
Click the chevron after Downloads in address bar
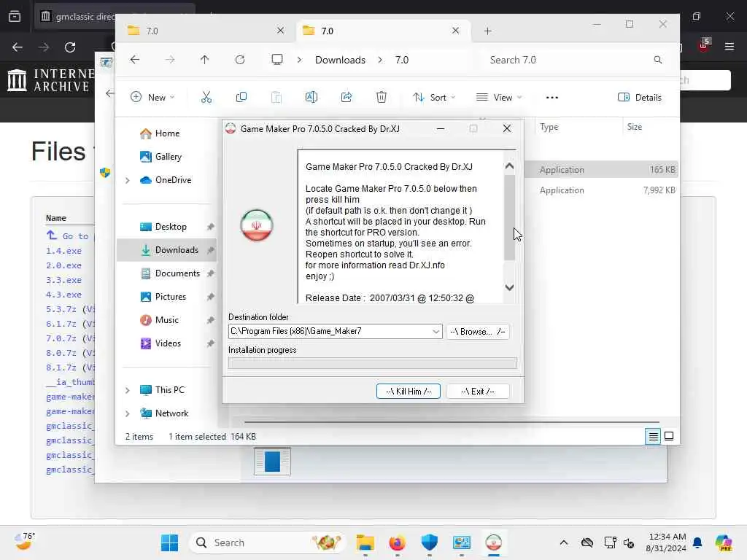pyautogui.click(x=379, y=60)
